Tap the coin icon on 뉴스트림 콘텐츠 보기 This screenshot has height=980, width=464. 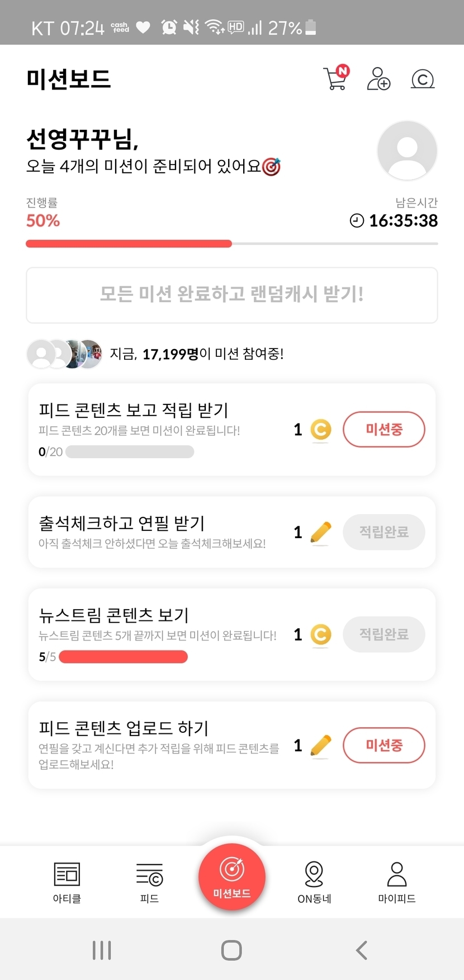click(321, 634)
